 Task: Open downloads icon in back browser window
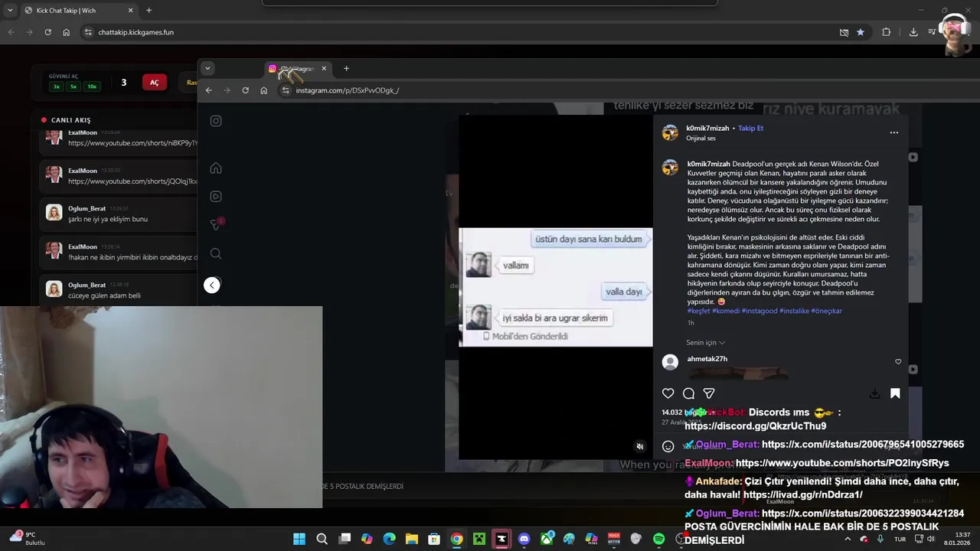point(913,32)
